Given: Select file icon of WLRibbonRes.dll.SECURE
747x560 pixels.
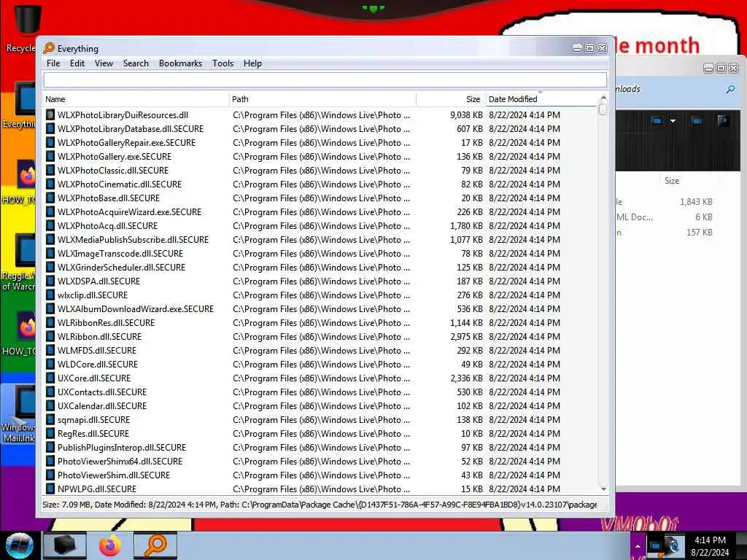Looking at the screenshot, I should 50,322.
